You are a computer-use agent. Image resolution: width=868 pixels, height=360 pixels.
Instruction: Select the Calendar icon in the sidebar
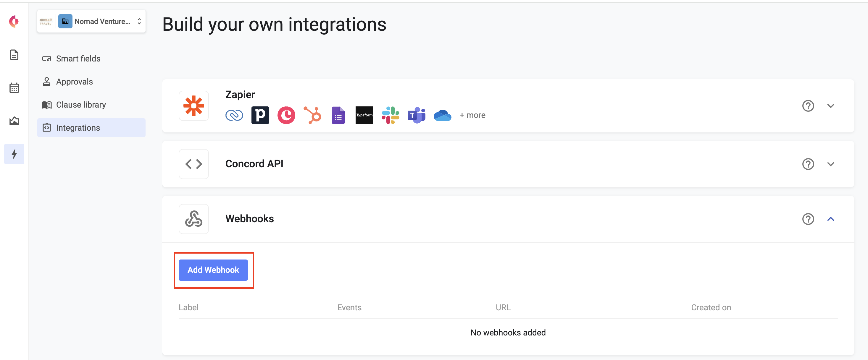(x=14, y=87)
